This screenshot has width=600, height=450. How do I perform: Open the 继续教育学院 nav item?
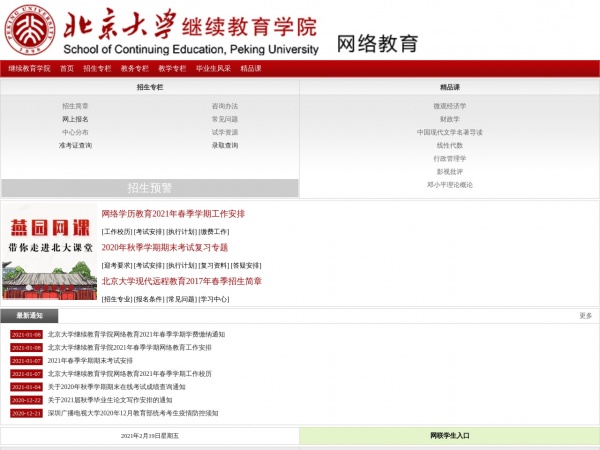[x=29, y=68]
